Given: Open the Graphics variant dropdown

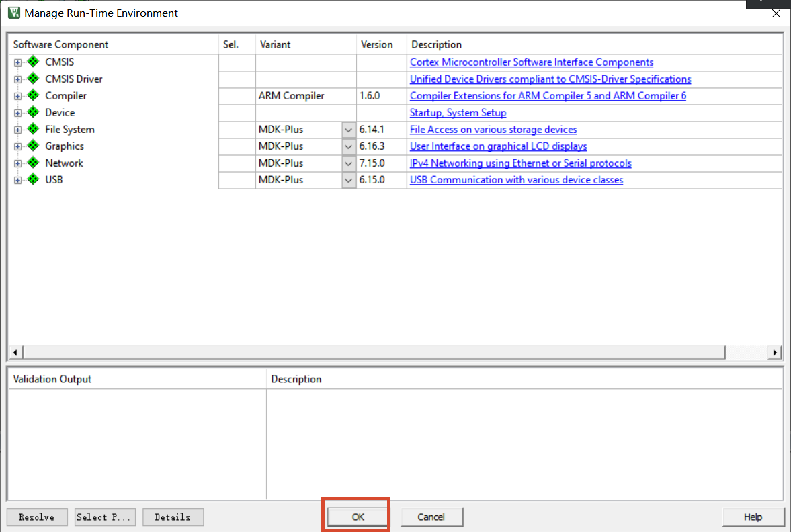Looking at the screenshot, I should click(348, 146).
